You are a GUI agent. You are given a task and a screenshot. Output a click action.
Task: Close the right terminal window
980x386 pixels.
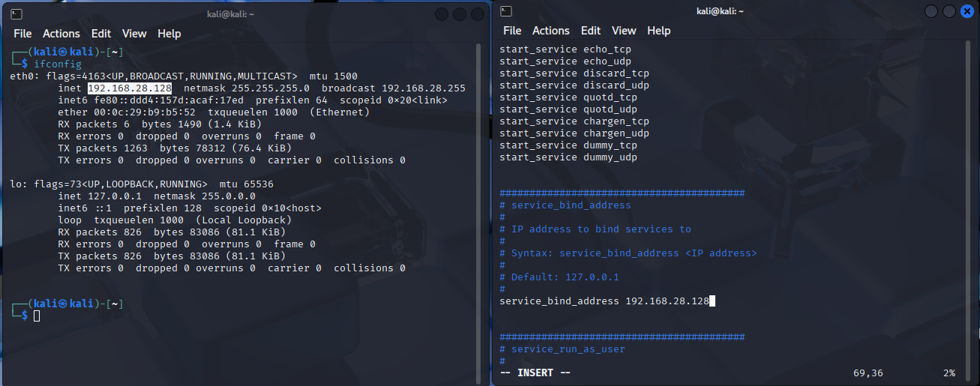click(x=967, y=11)
